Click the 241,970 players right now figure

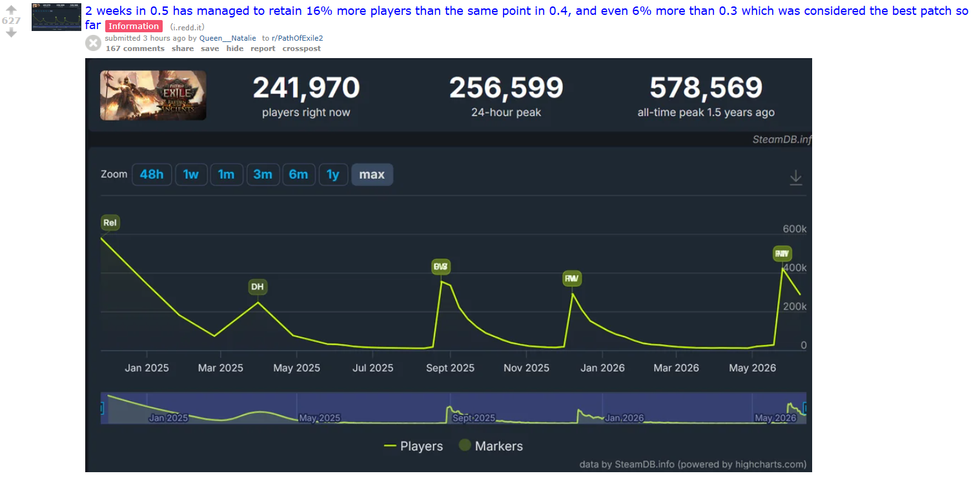306,88
